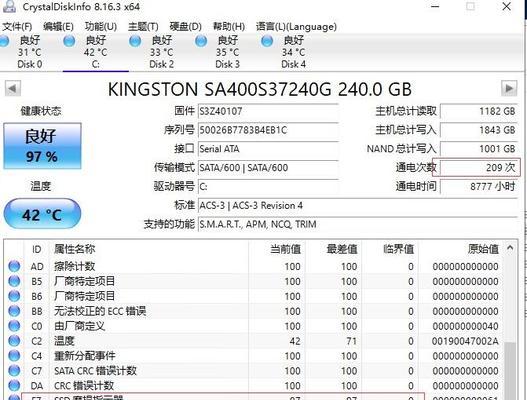Click the interface field Serial ATA
The width and height of the screenshot is (527, 400).
click(x=268, y=149)
